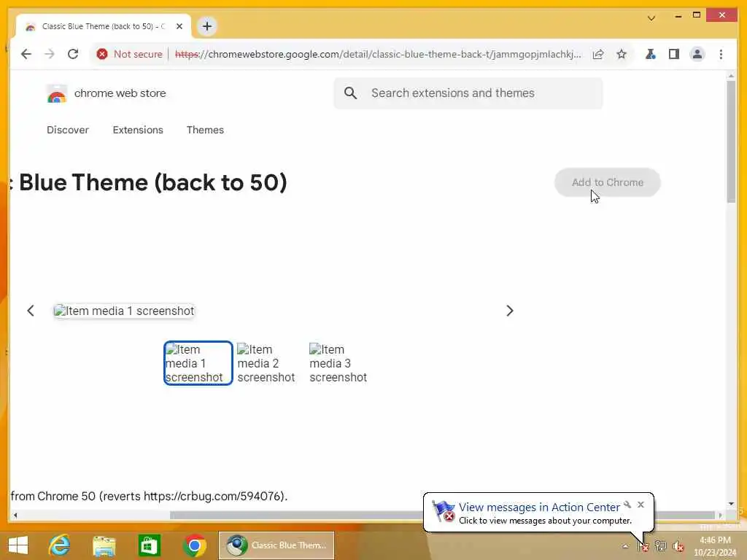
Task: Click the Blue Theme (back to 50) heading
Action: 152,182
